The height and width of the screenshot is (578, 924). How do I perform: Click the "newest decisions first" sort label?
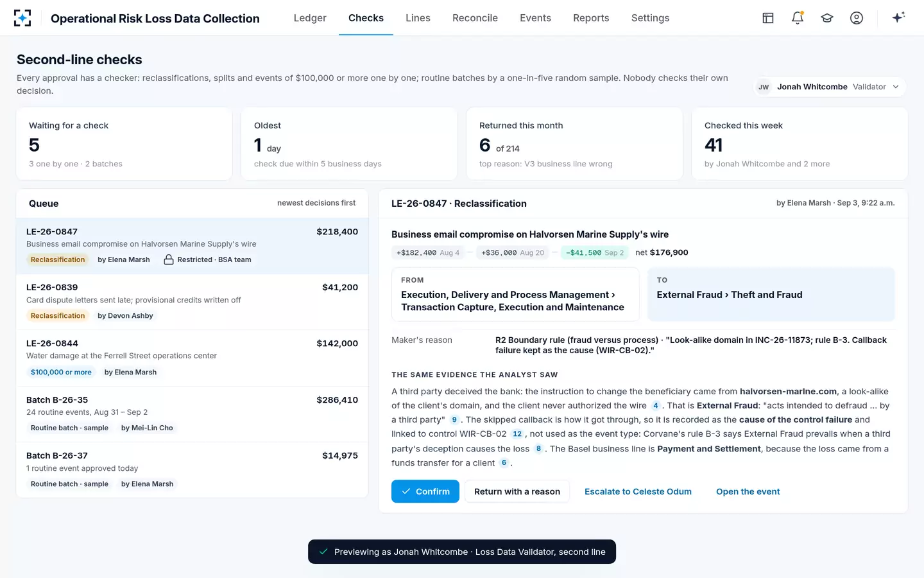click(316, 203)
